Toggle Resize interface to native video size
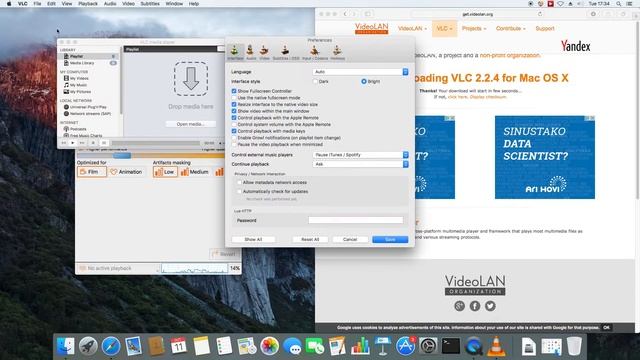Viewport: 640px width, 360px height. click(x=234, y=104)
